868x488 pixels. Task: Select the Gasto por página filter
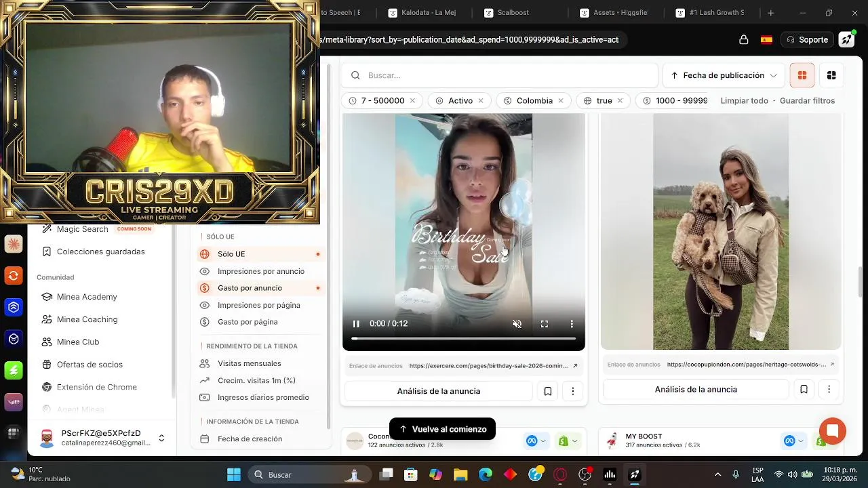coord(248,322)
